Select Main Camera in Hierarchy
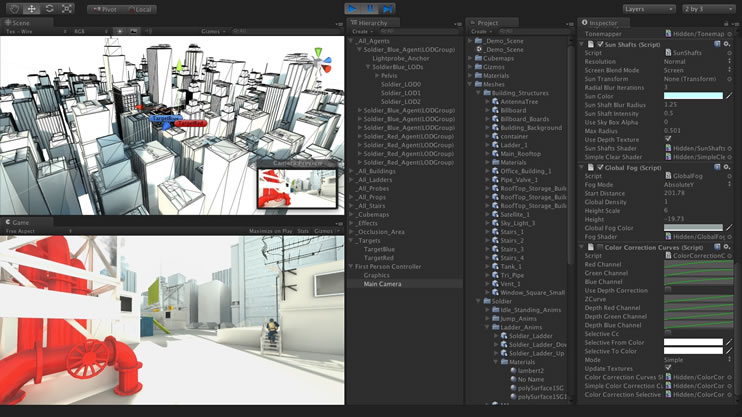This screenshot has width=742, height=417. pos(383,284)
